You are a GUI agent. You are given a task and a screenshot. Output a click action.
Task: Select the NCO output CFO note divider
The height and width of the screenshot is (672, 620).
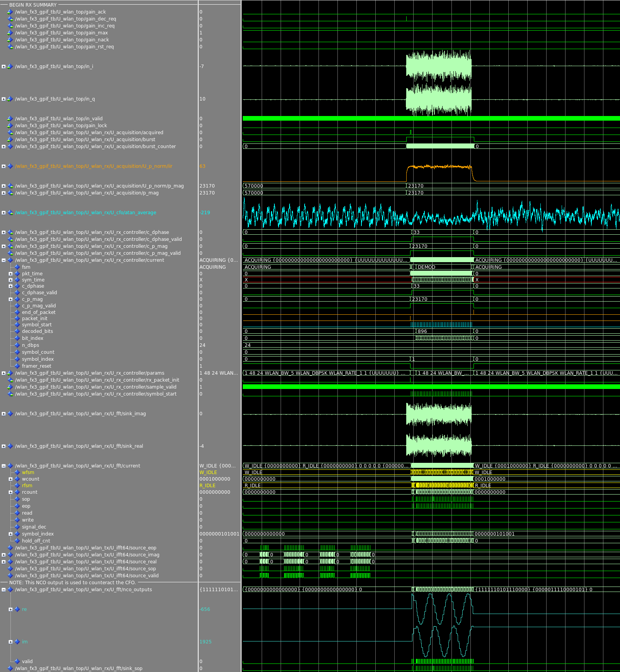point(73,583)
